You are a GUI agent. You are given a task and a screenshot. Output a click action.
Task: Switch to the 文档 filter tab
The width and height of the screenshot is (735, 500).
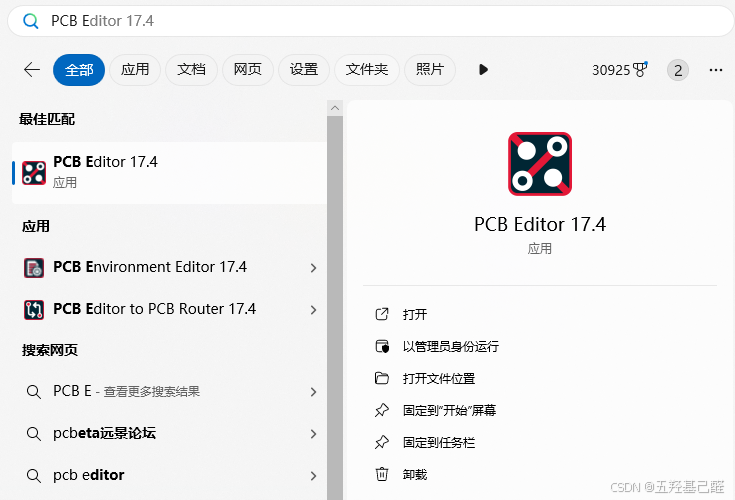click(x=191, y=70)
